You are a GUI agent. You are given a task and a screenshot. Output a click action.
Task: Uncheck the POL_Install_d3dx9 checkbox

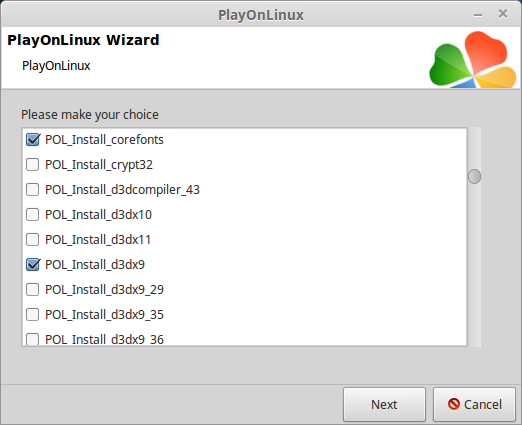(x=33, y=265)
